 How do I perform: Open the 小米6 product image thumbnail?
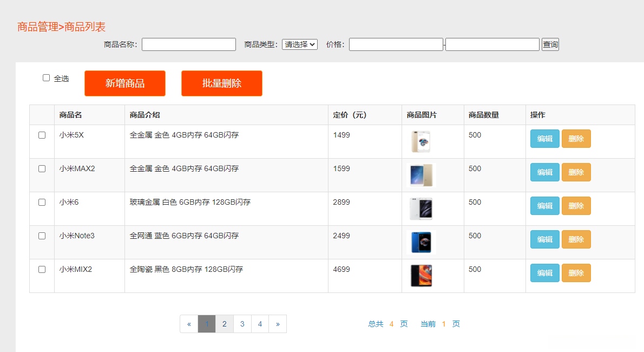421,209
